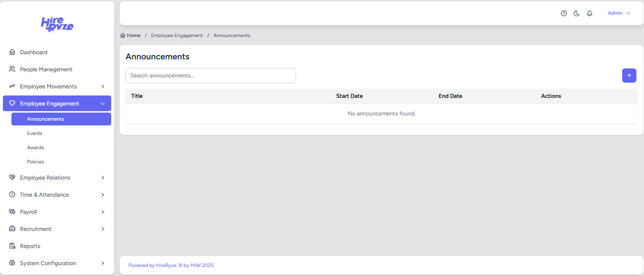Click the Payroll wallet icon
This screenshot has height=276, width=644.
click(12, 212)
